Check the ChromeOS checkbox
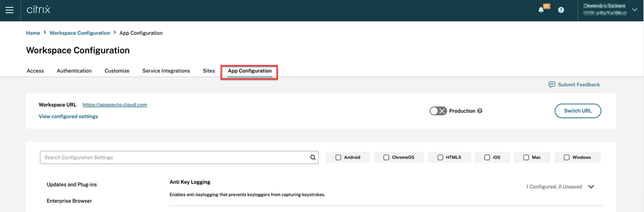The height and width of the screenshot is (212, 644). pos(386,157)
